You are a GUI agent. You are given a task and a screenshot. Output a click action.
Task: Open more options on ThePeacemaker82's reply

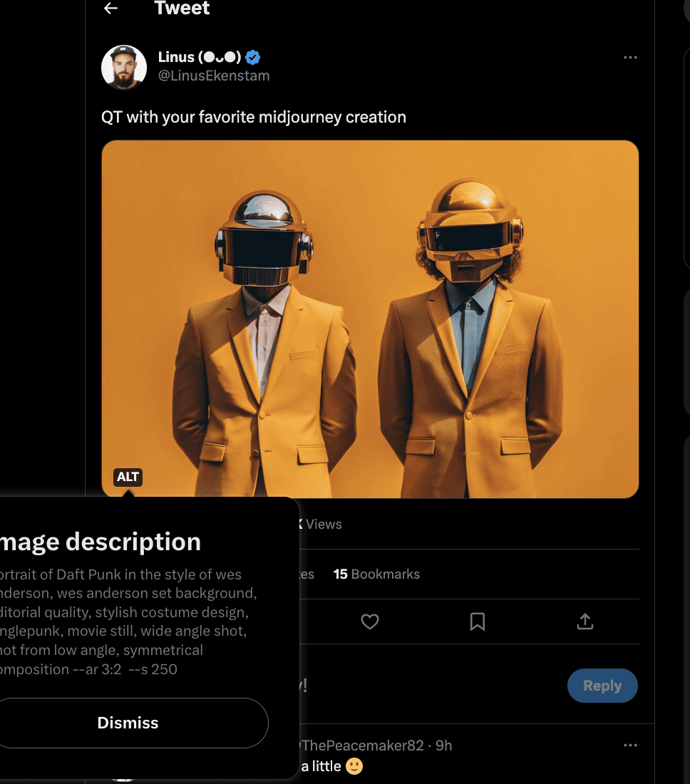(630, 746)
